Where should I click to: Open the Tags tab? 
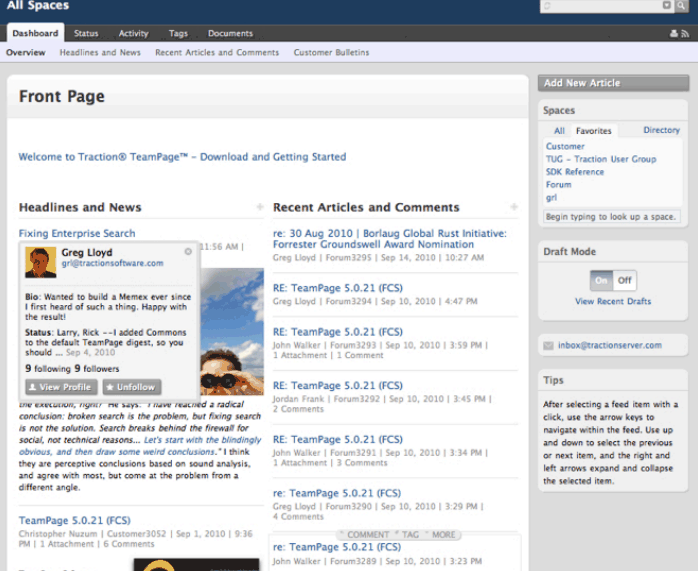tap(178, 33)
